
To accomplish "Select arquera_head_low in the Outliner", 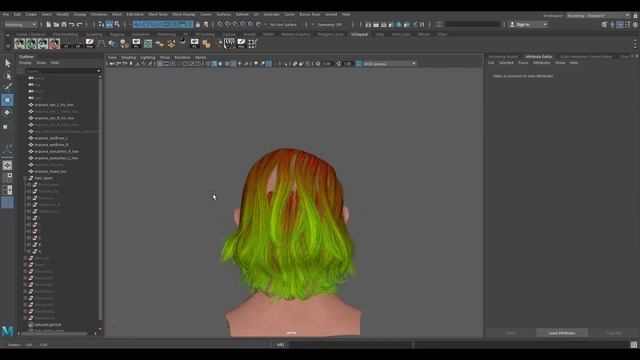I will (x=51, y=171).
